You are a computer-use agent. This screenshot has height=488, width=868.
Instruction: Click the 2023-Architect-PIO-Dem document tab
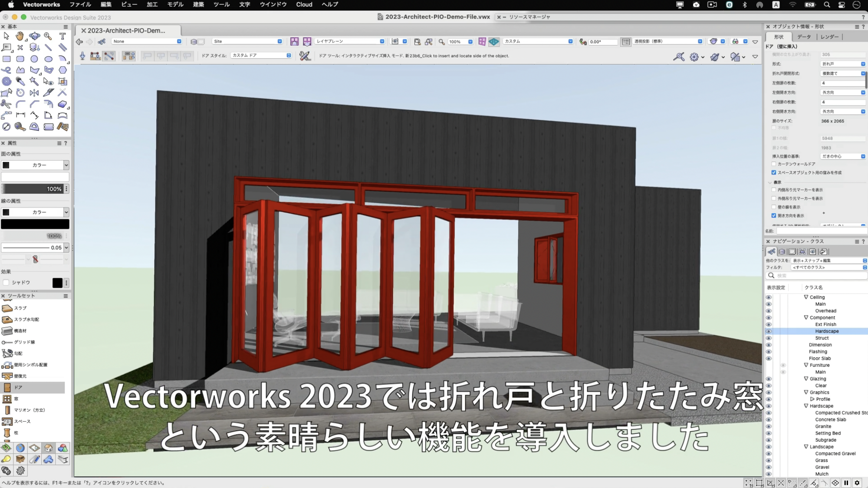[128, 31]
